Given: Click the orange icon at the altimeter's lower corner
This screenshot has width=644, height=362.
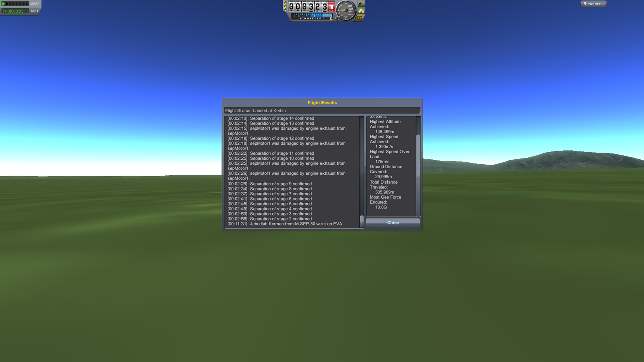Looking at the screenshot, I should 359,18.
